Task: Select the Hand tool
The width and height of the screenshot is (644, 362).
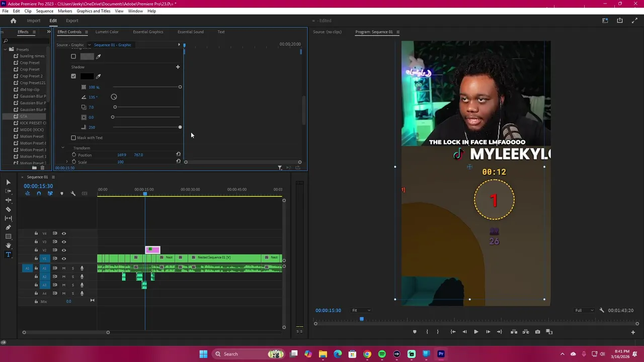Action: point(8,245)
